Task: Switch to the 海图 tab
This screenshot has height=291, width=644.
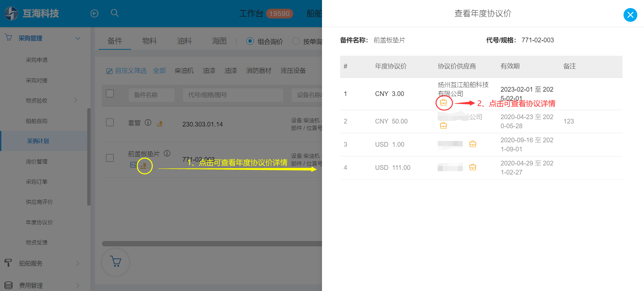Action: [219, 41]
